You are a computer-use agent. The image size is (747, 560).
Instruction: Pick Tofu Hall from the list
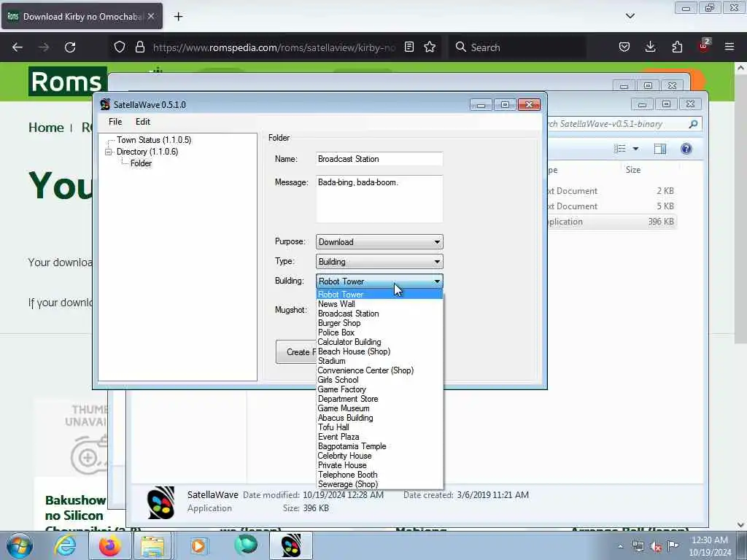[379, 427]
